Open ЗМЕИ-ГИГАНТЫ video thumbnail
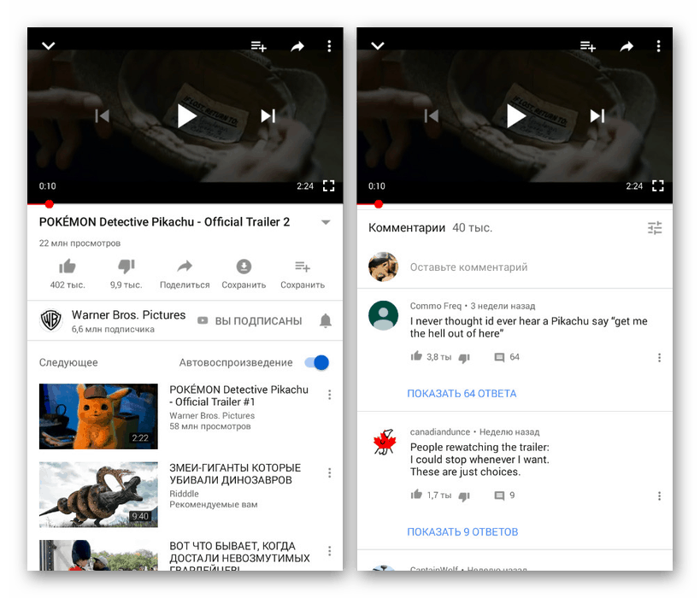This screenshot has height=598, width=700. (x=98, y=495)
